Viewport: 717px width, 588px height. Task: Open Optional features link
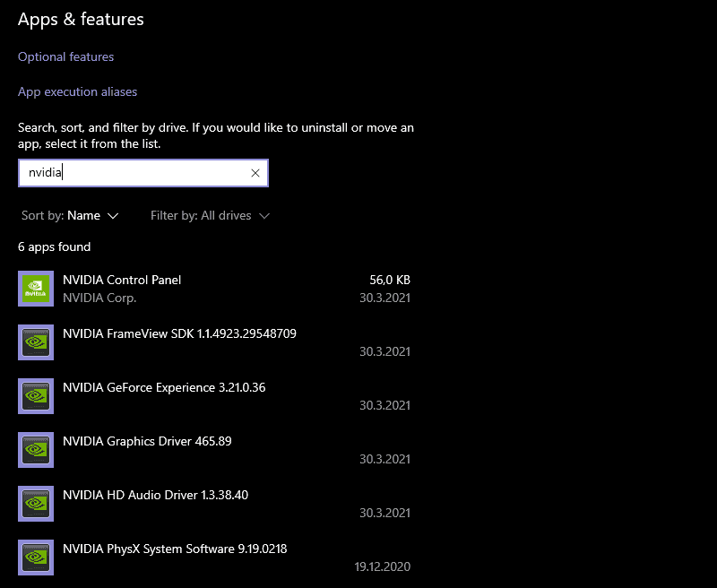(65, 56)
